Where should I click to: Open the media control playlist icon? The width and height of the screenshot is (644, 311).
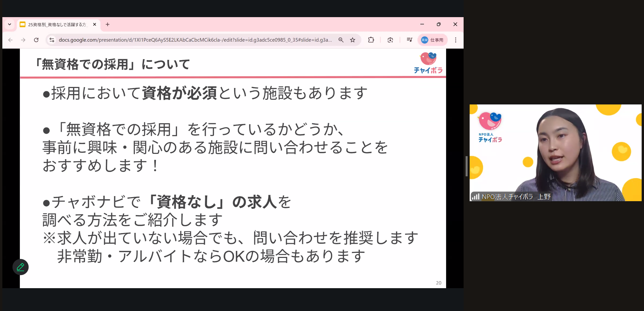[409, 40]
